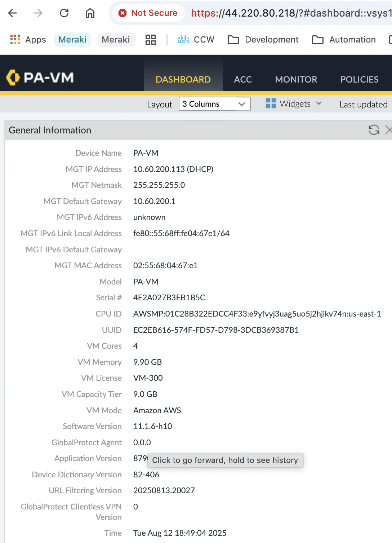
Task: Open the Layout 3 Columns dropdown
Action: pyautogui.click(x=215, y=104)
